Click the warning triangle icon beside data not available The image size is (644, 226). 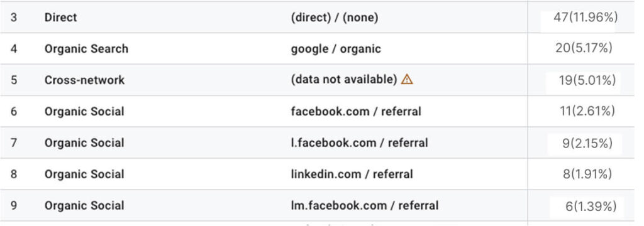click(407, 79)
